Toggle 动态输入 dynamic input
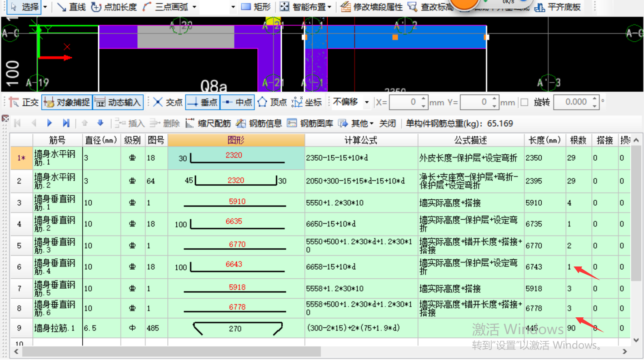 tap(118, 102)
